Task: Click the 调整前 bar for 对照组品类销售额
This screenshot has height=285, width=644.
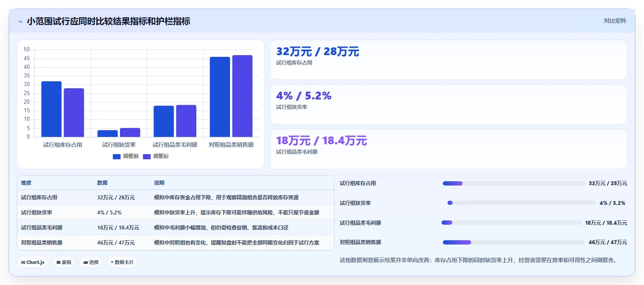Action: click(220, 97)
